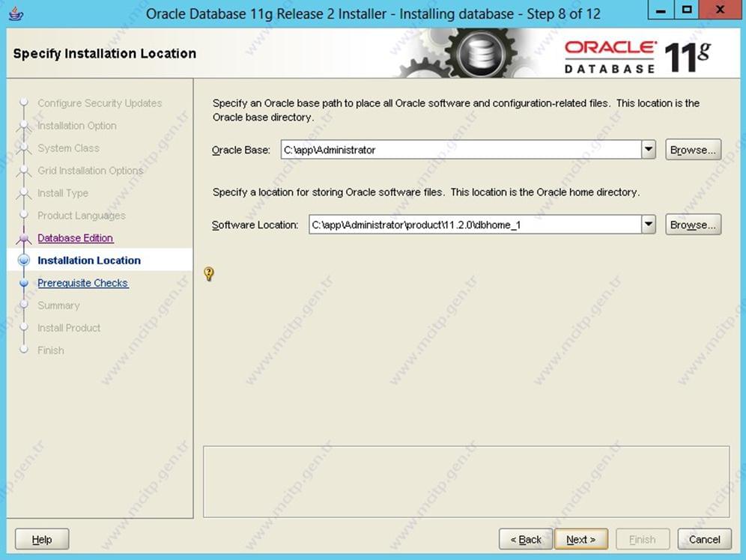This screenshot has width=746, height=560.
Task: Click into the Software Location path field
Action: (476, 225)
